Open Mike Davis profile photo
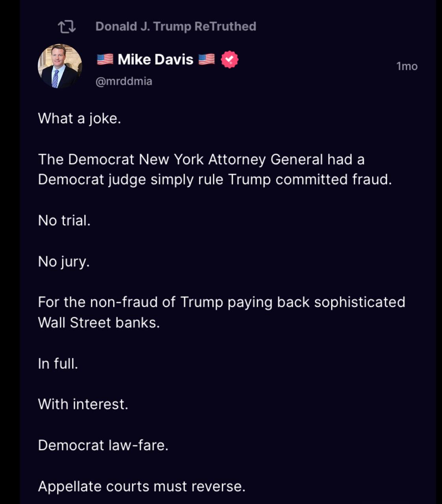Screen dimensions: 442x504 click(x=60, y=66)
